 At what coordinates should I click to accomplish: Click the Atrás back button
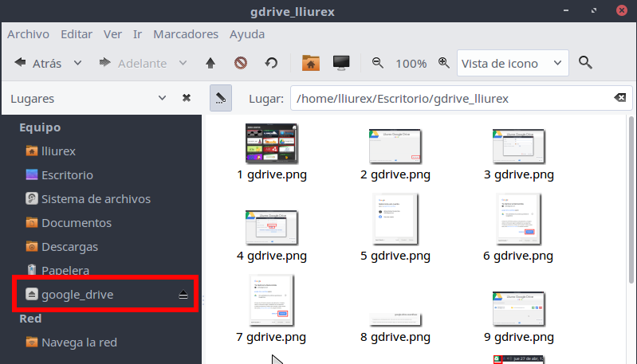[37, 63]
